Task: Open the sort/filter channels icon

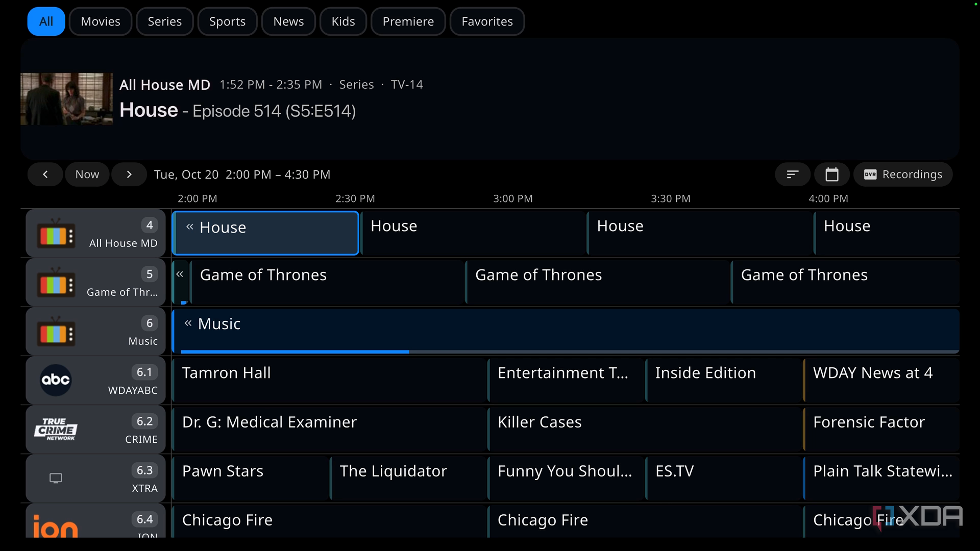Action: [x=792, y=174]
